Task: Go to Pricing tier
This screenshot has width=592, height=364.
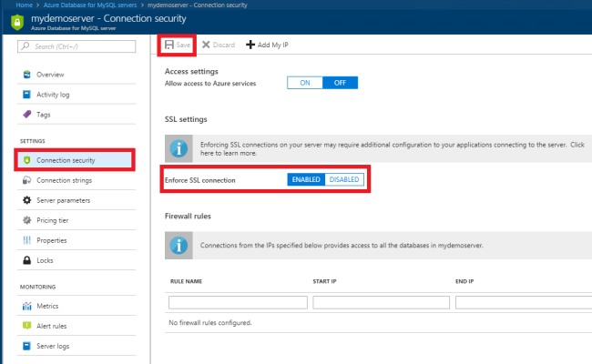Action: (77, 220)
